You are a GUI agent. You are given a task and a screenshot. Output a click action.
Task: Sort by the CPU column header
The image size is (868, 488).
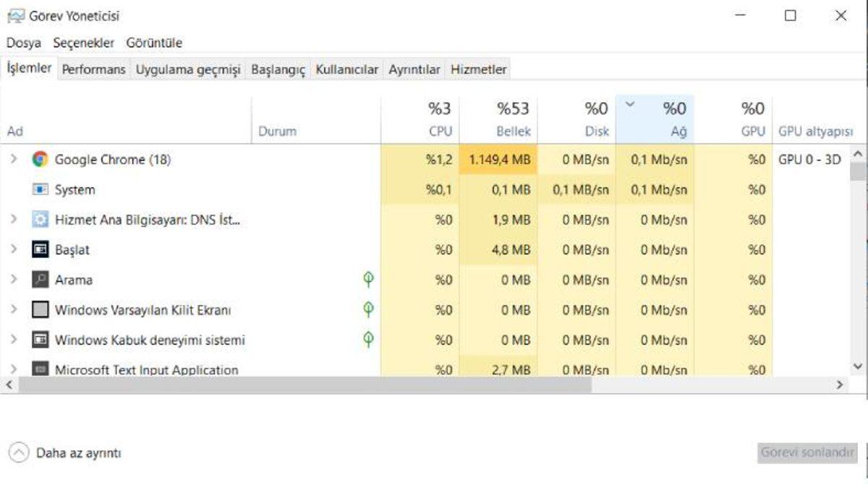click(420, 119)
